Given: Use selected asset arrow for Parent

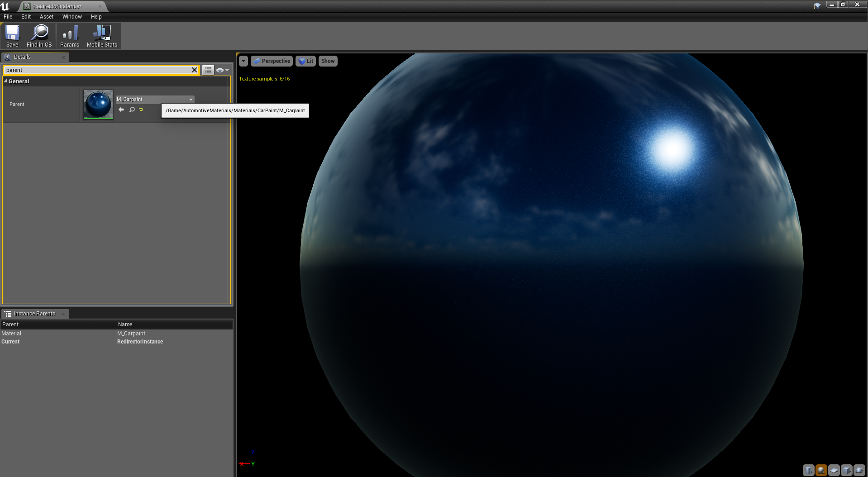Looking at the screenshot, I should (x=121, y=110).
